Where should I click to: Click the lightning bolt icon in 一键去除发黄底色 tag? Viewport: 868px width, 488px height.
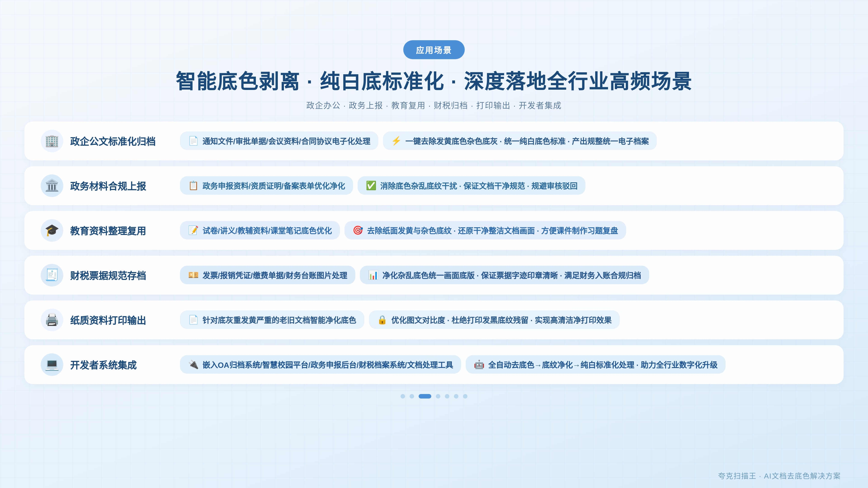pyautogui.click(x=396, y=141)
